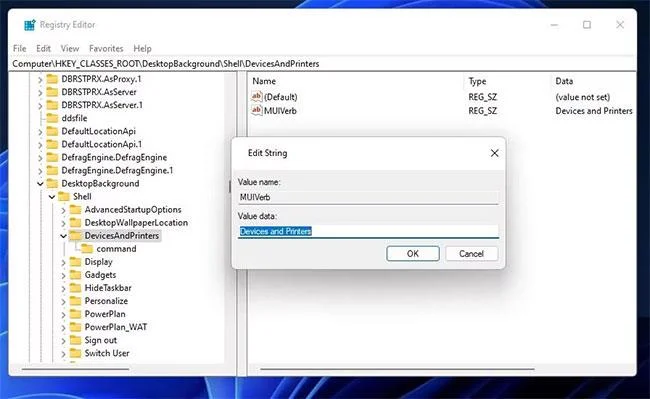Click the DesktopBackground folder icon
Screen dimensions: 650x399
click(x=52, y=183)
